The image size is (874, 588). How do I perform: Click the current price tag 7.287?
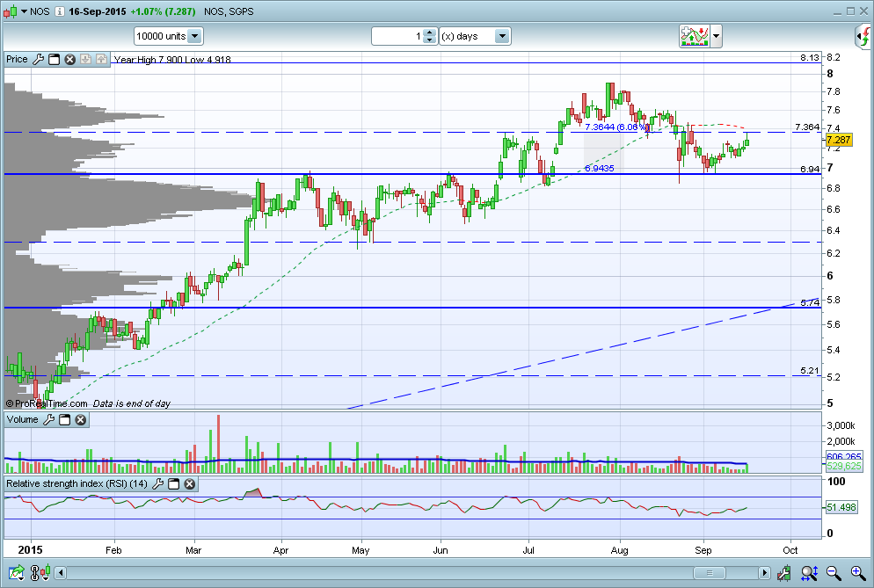pyautogui.click(x=838, y=140)
